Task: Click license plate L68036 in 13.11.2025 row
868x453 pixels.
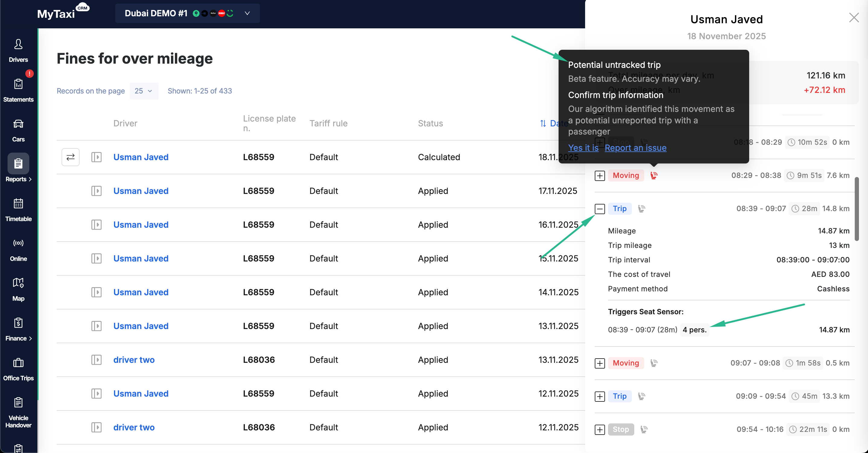Action: (x=259, y=360)
